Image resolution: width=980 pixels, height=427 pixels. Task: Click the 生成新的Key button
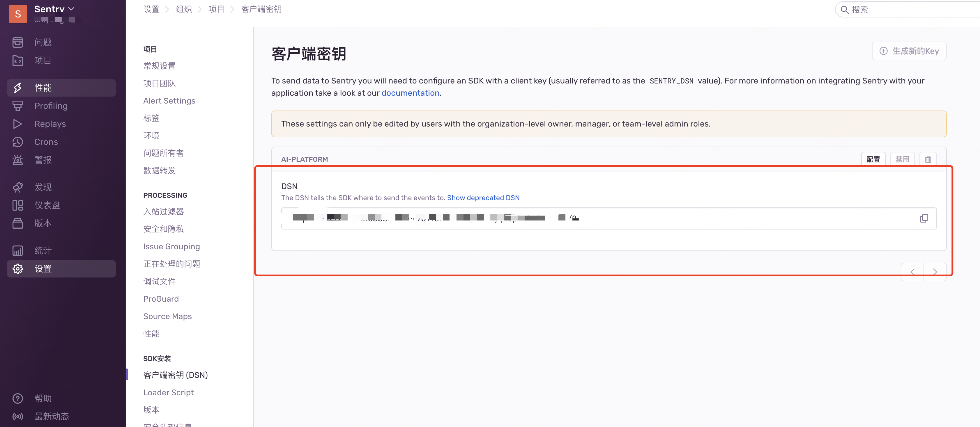[909, 51]
